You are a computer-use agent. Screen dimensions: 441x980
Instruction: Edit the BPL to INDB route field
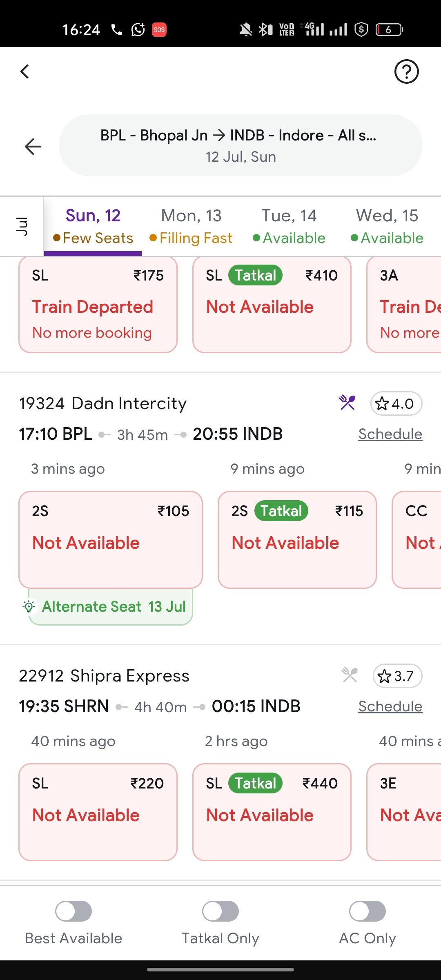(241, 145)
